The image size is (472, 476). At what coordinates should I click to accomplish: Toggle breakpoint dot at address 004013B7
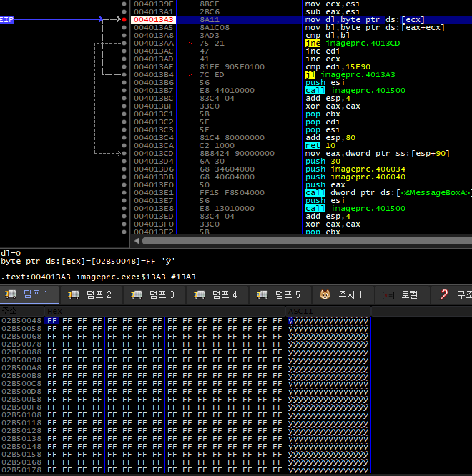pyautogui.click(x=124, y=91)
